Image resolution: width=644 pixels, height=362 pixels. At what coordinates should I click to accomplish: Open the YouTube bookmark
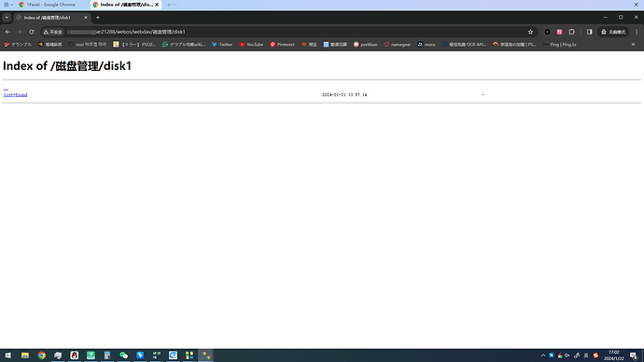pos(251,45)
